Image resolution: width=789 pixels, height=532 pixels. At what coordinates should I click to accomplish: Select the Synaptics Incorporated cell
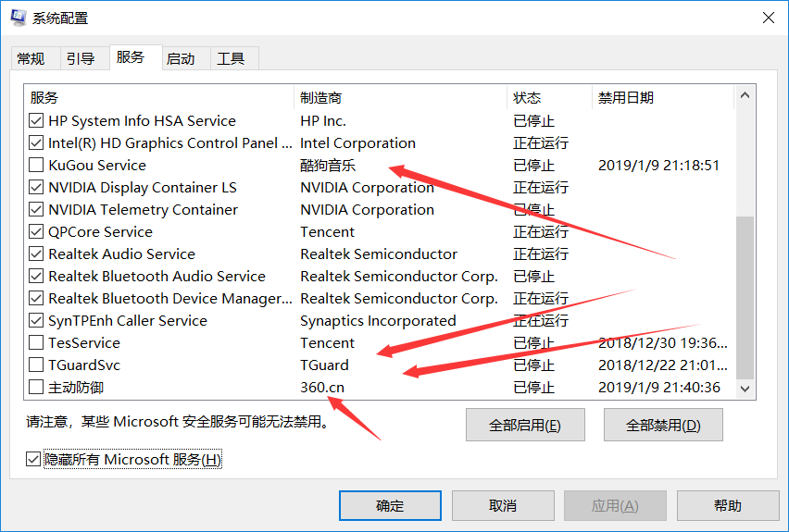click(378, 321)
